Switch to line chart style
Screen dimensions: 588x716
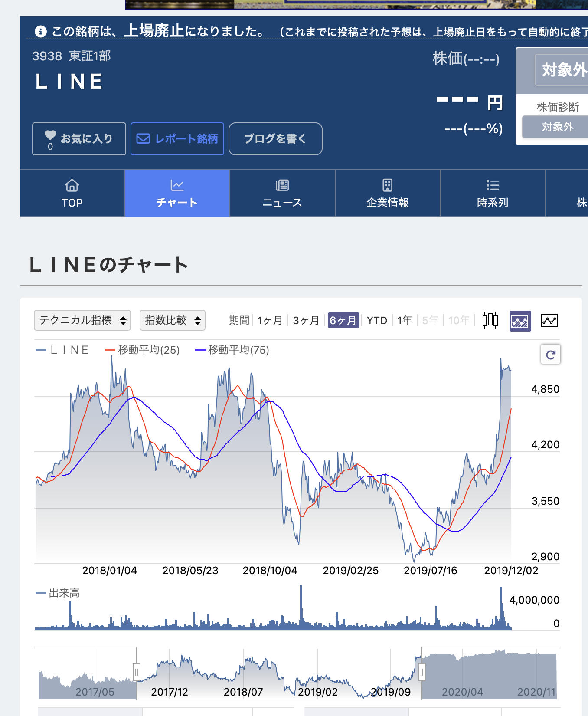coord(549,320)
